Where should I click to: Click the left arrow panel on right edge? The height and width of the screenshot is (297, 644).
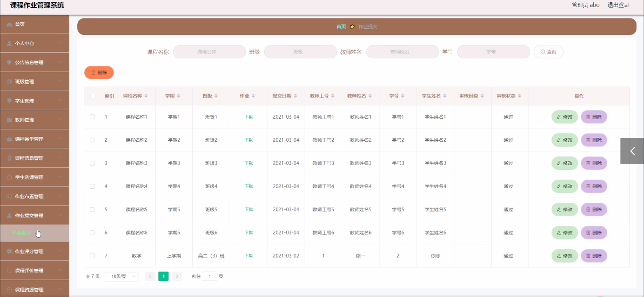click(632, 151)
